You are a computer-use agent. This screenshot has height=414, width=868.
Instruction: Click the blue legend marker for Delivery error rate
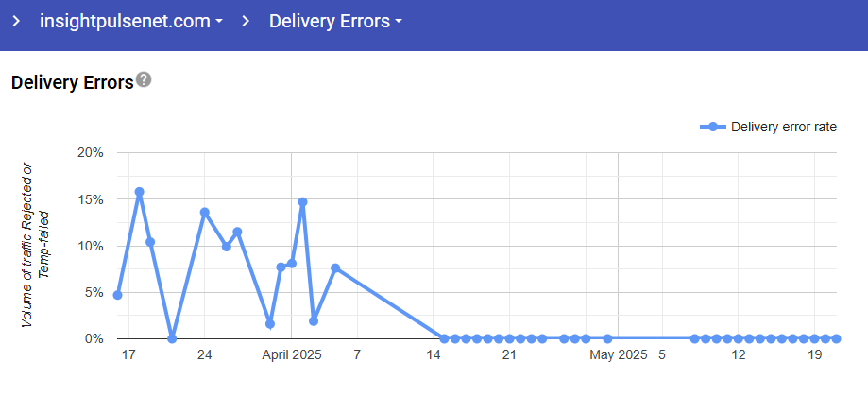point(713,128)
